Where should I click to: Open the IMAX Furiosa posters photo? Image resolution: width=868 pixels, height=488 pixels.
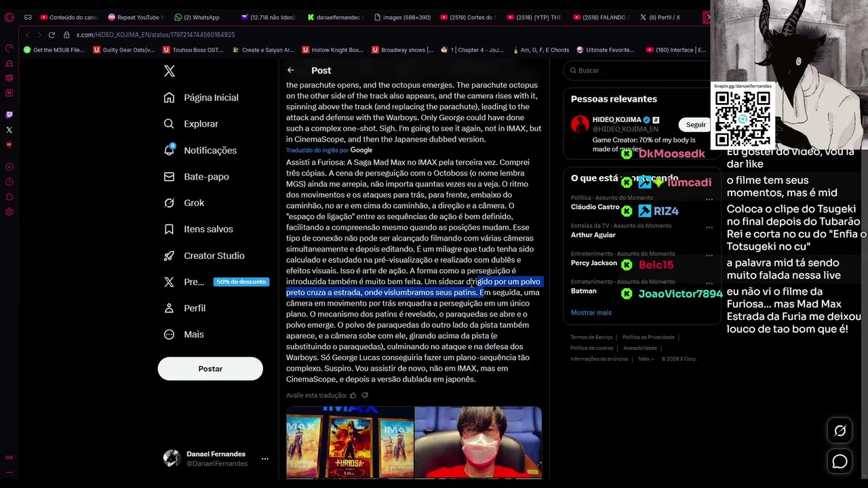pyautogui.click(x=349, y=442)
